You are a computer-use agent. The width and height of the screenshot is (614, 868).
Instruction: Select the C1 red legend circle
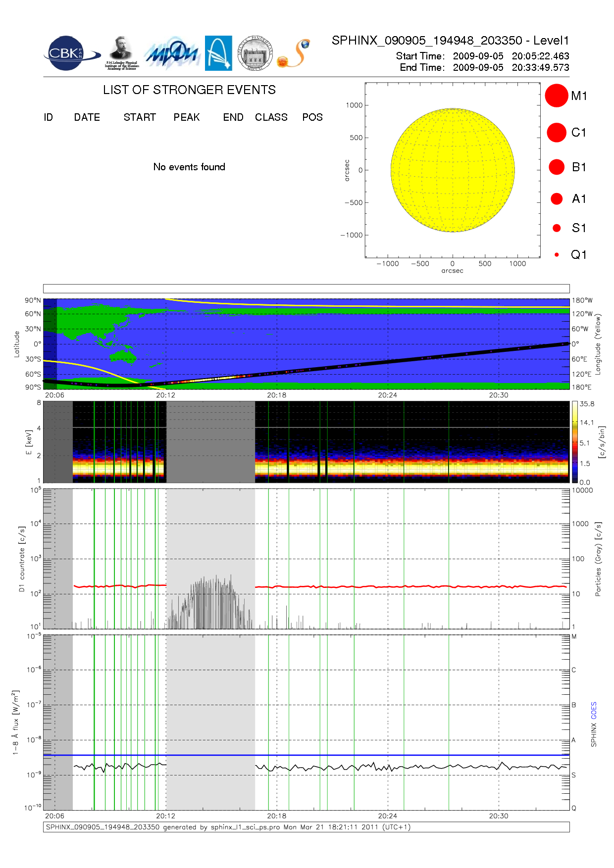coord(556,133)
